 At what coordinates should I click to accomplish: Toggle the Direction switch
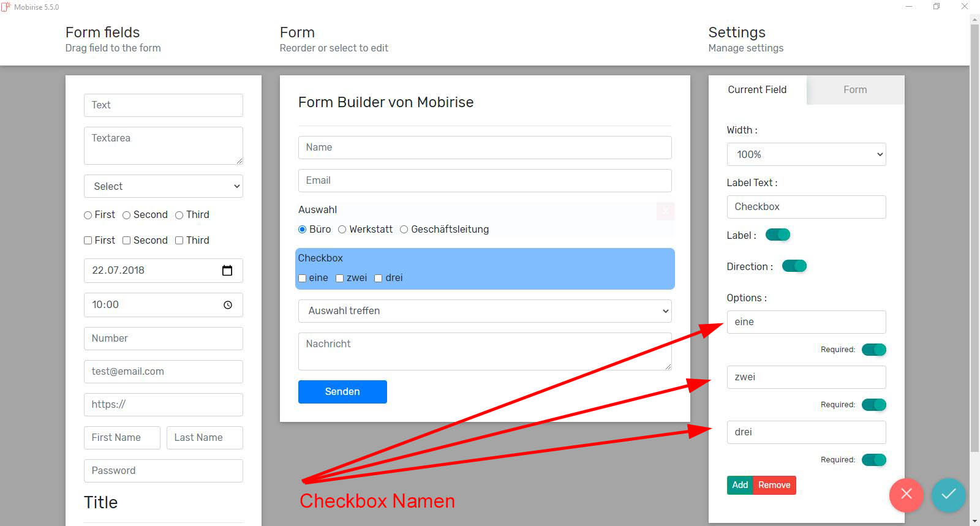794,266
